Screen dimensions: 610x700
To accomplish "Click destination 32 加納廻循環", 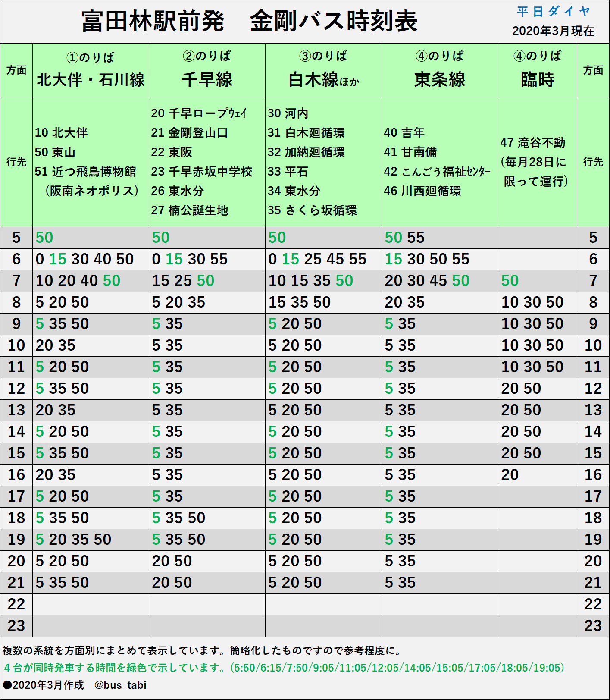I will [x=306, y=152].
